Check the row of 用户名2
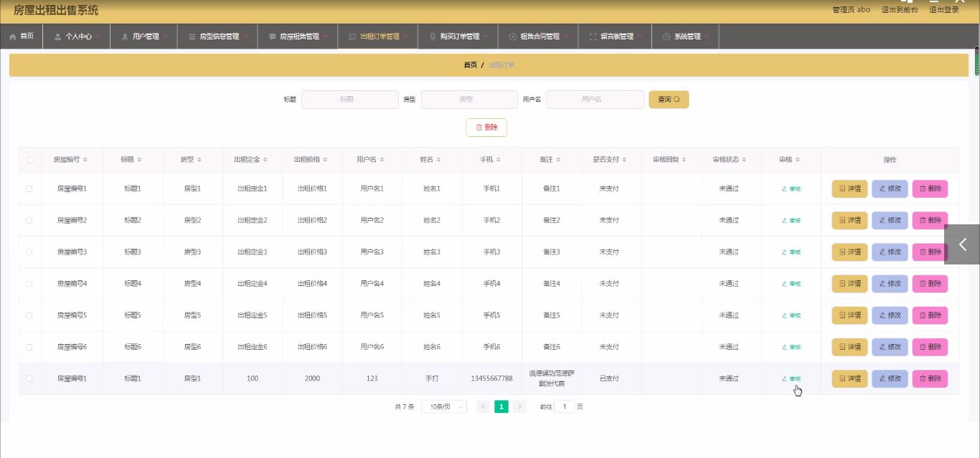980x458 pixels. click(29, 220)
